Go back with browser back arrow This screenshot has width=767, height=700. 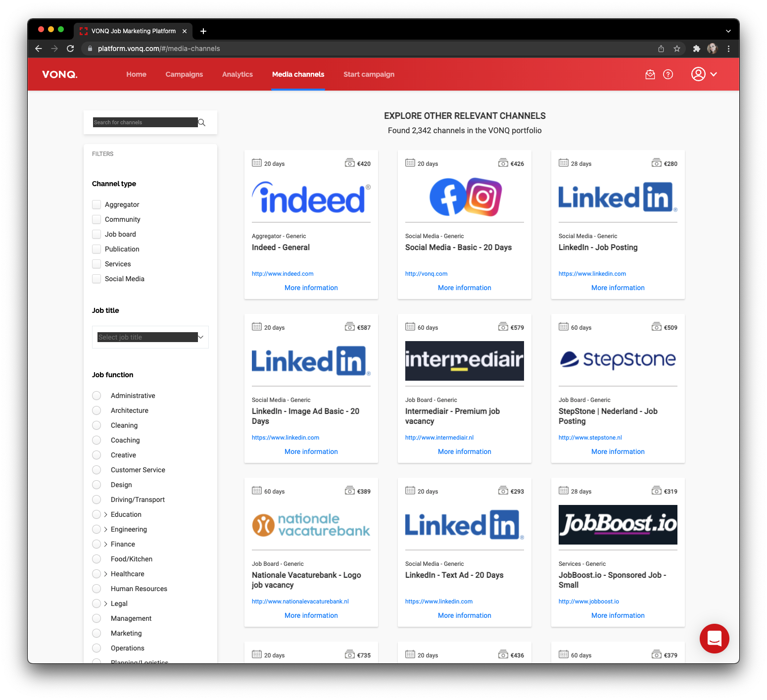tap(39, 49)
